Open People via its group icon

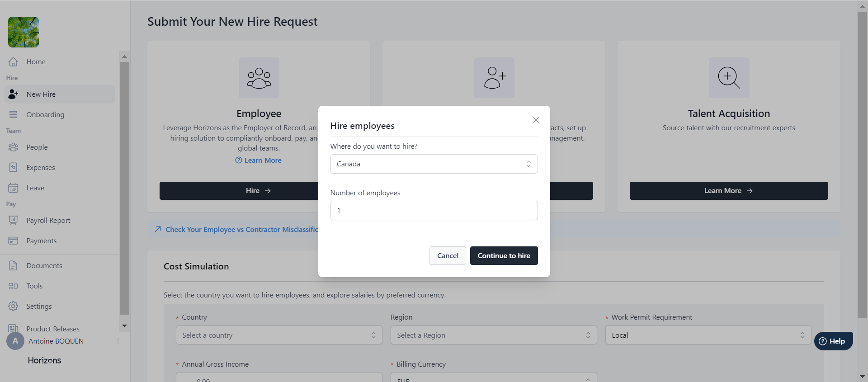[x=13, y=147]
